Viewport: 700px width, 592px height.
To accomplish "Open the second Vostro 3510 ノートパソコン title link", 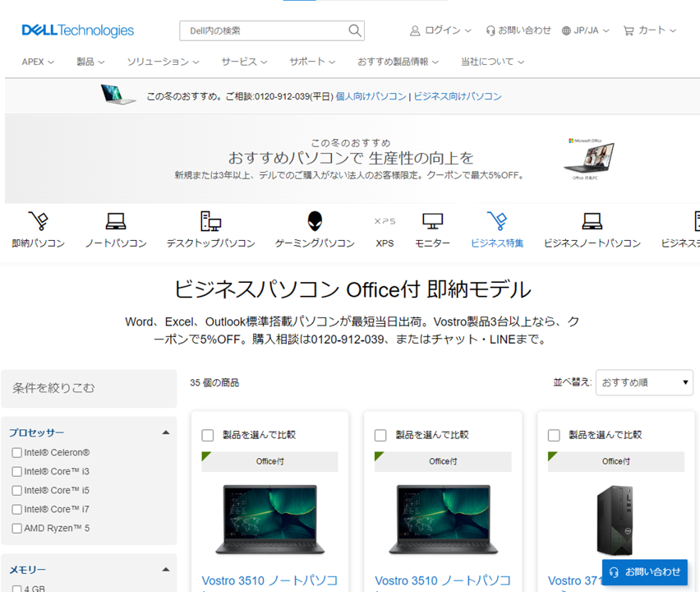I will (443, 580).
